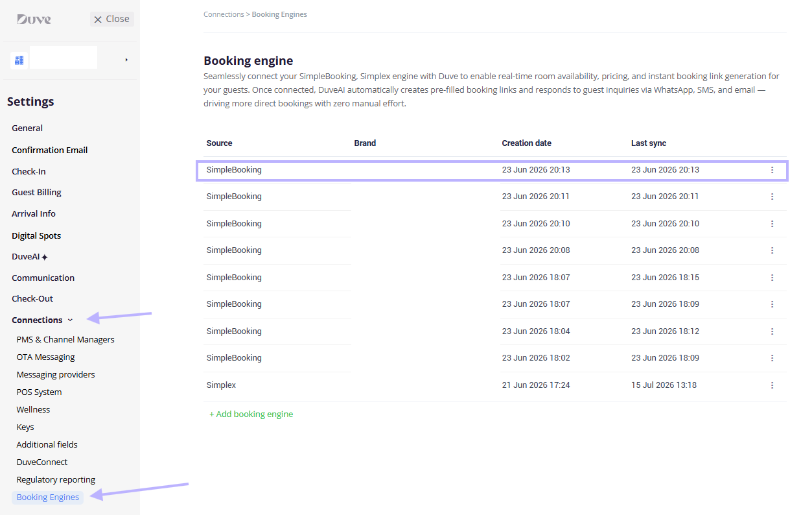Open options menu for 20:11 SimpleBooking row
Screen dimensions: 812x515
pyautogui.click(x=772, y=197)
